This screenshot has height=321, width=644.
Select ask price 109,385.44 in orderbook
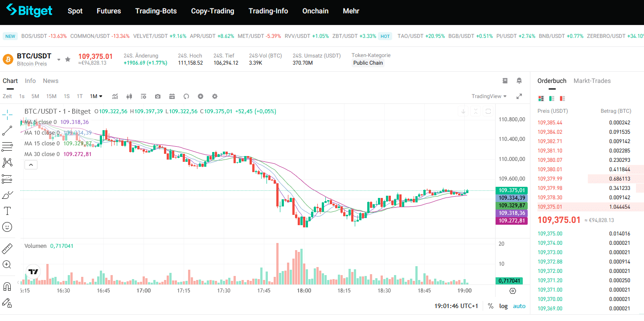pyautogui.click(x=550, y=123)
